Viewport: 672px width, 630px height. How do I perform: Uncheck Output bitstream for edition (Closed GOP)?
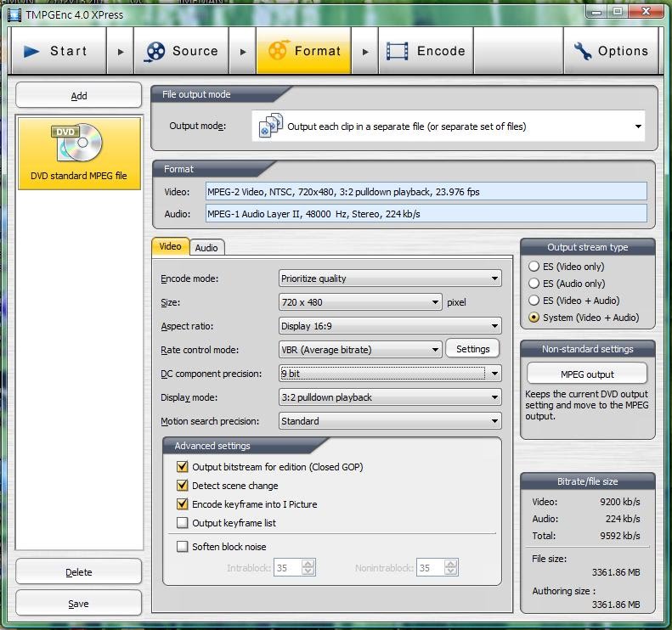pyautogui.click(x=182, y=466)
